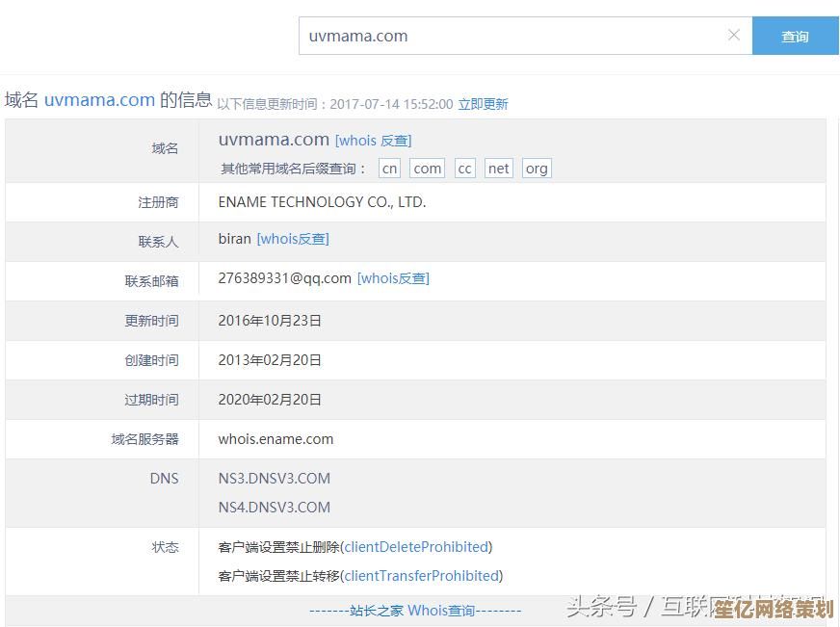Select the org domain suffix
Image resolution: width=840 pixels, height=627 pixels.
[x=537, y=169]
